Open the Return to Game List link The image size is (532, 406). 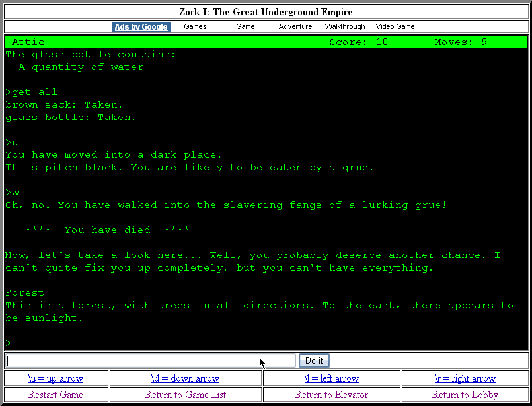pyautogui.click(x=186, y=394)
